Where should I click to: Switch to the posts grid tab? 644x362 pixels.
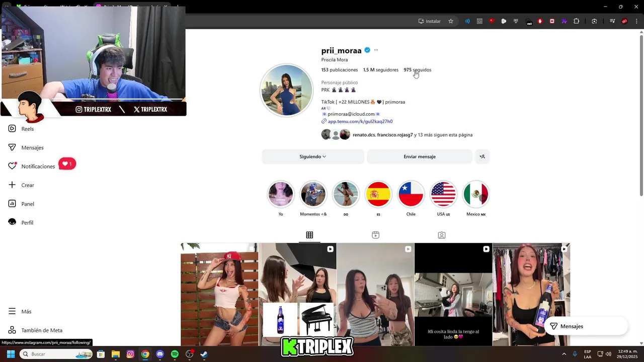(x=309, y=235)
